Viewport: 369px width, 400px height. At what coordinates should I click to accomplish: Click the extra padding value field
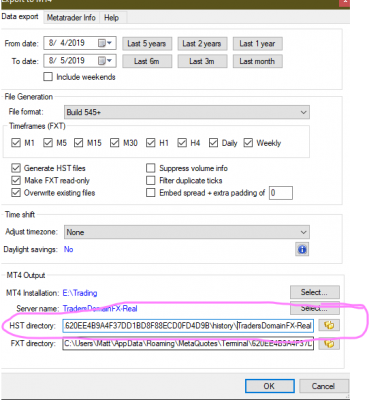click(x=281, y=193)
